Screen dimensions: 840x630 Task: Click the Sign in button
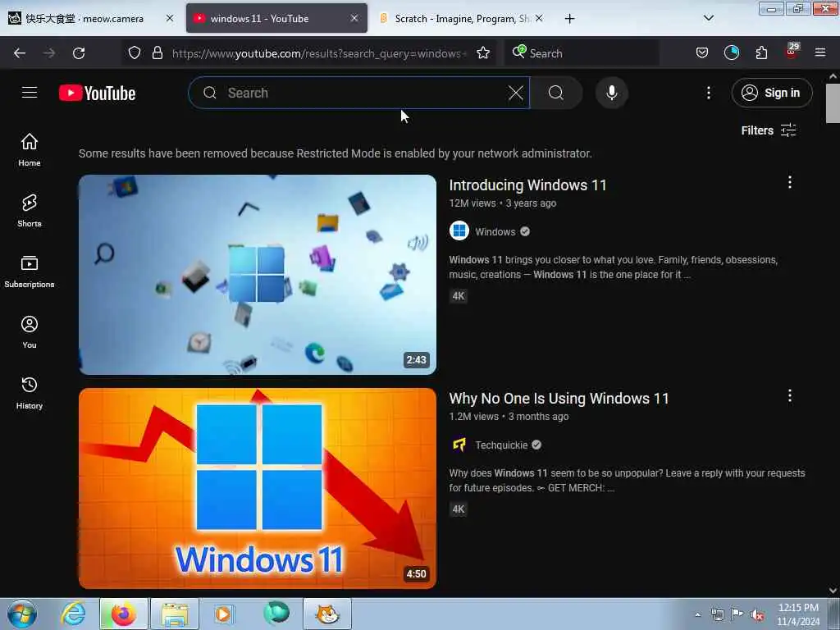771,93
